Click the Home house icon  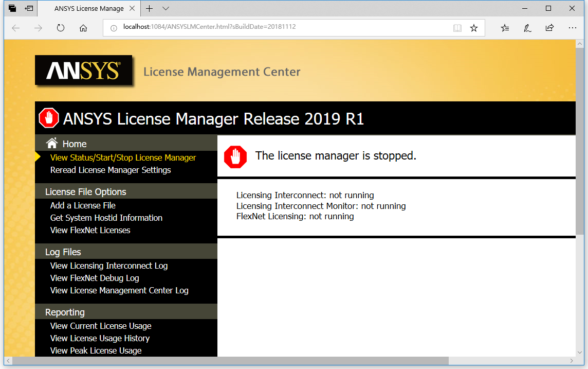[52, 143]
